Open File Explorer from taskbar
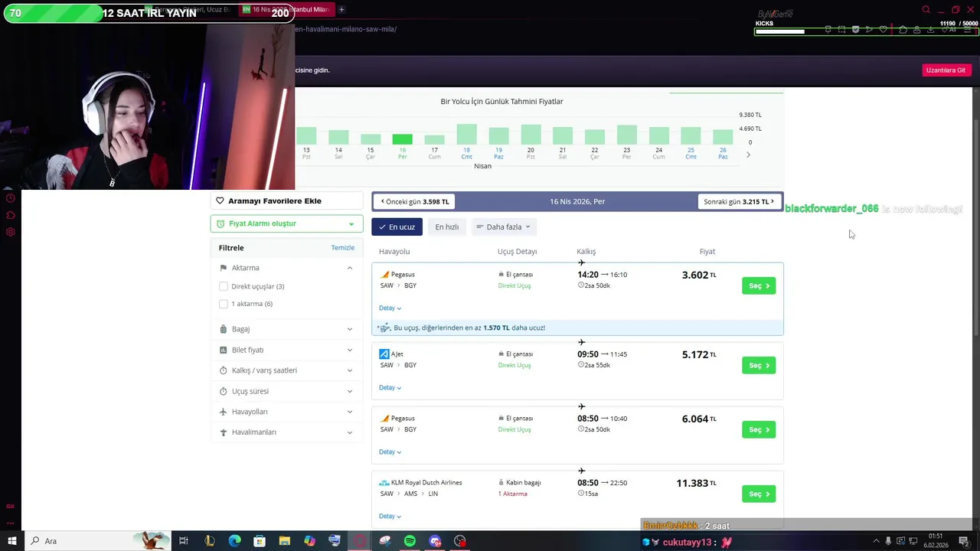Viewport: 980px width, 551px height. click(x=284, y=541)
